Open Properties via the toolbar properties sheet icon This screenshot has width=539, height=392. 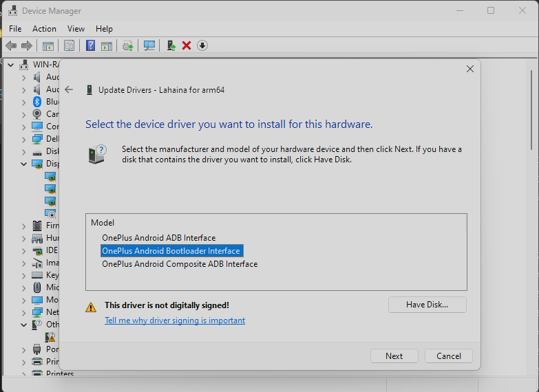tap(69, 45)
